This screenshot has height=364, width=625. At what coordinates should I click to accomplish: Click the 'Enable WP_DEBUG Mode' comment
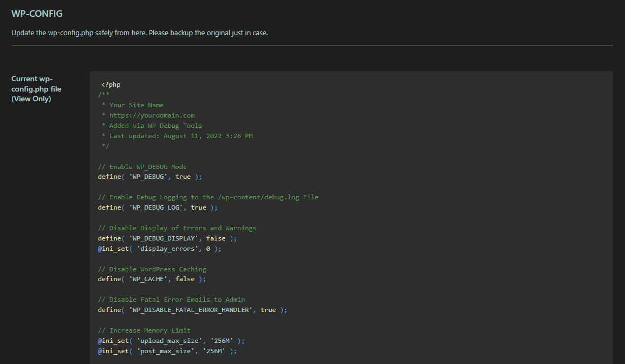tap(142, 167)
